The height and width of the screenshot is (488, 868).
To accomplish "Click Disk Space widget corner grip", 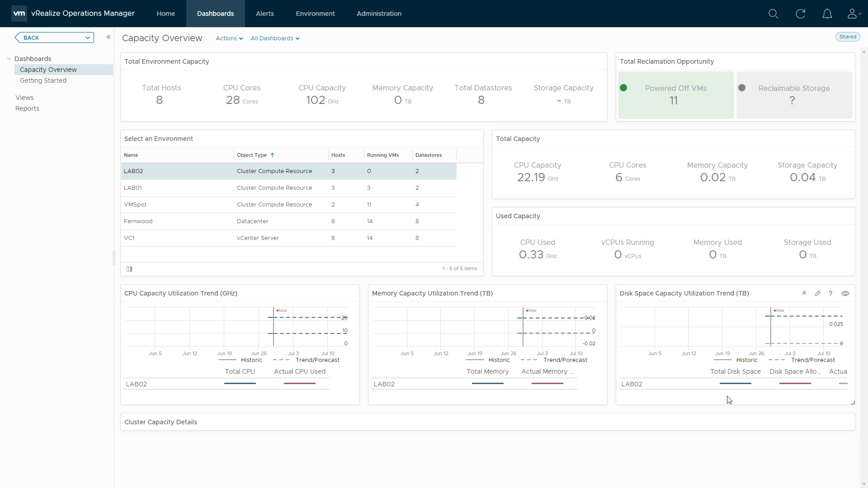I will 853,402.
